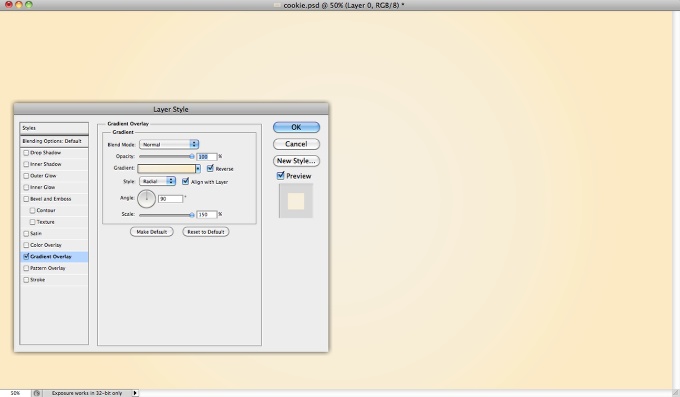Uncheck the Reverse checkbox
Screen dimensions: 680x397
210,168
